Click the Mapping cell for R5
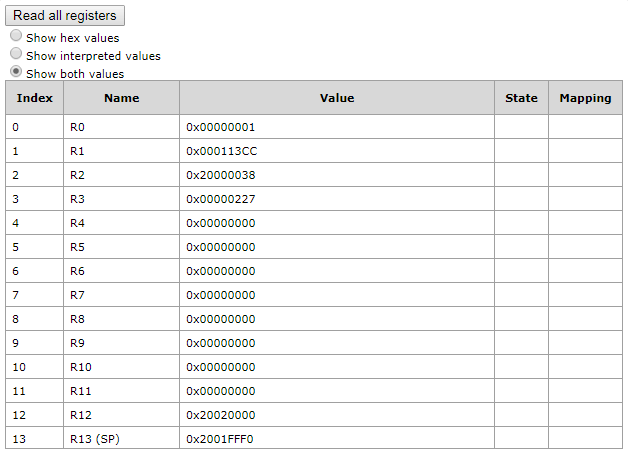 tap(585, 247)
